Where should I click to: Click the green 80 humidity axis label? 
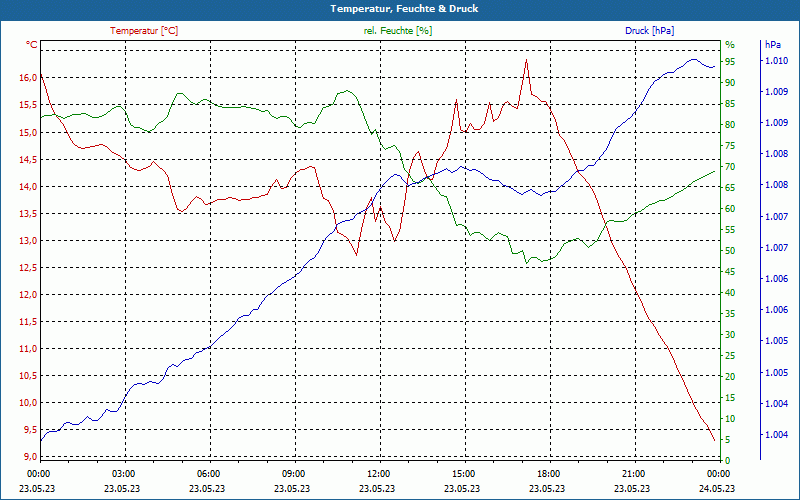[730, 125]
